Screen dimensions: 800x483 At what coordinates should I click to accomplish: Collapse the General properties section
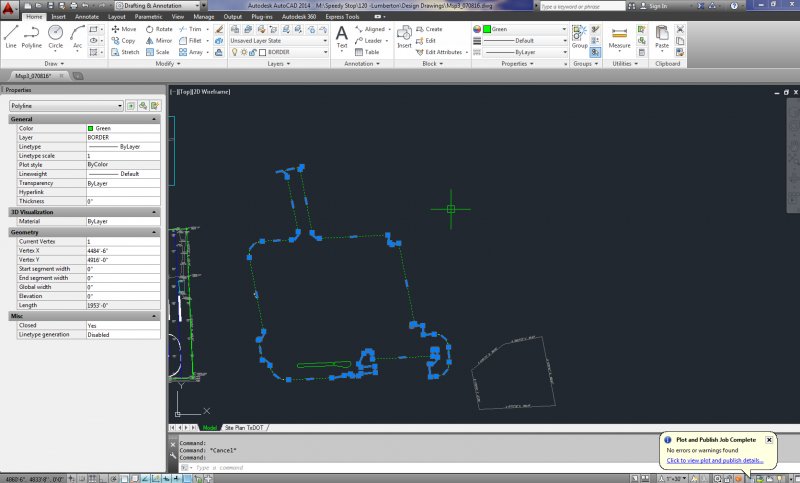(x=154, y=119)
